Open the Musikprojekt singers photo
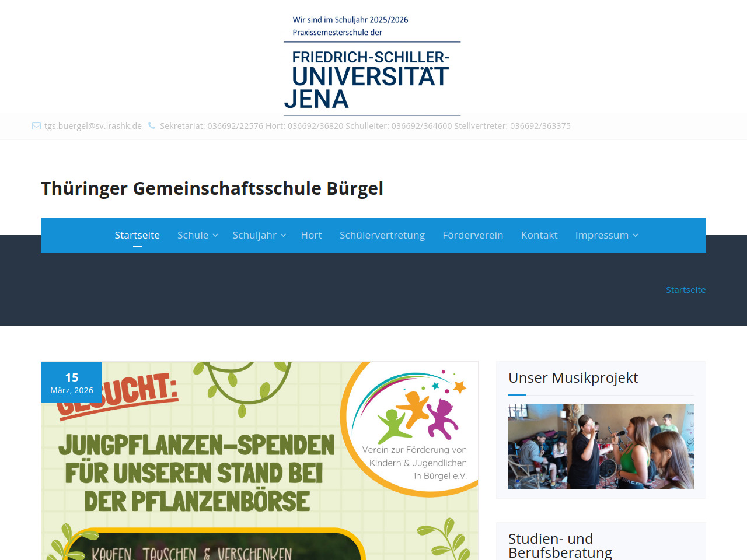 601,447
